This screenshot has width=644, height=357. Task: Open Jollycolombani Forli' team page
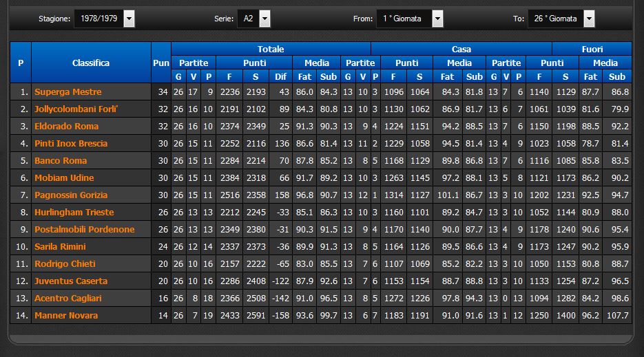[x=76, y=109]
